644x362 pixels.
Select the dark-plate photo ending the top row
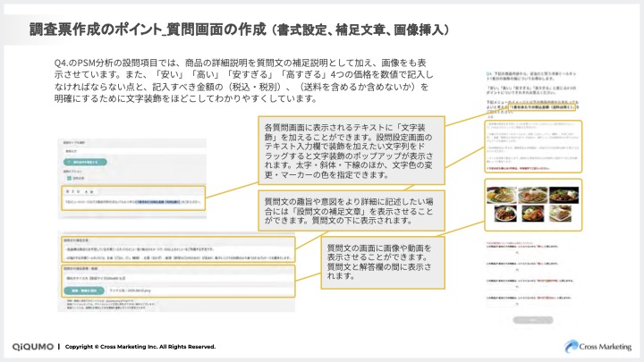click(563, 195)
